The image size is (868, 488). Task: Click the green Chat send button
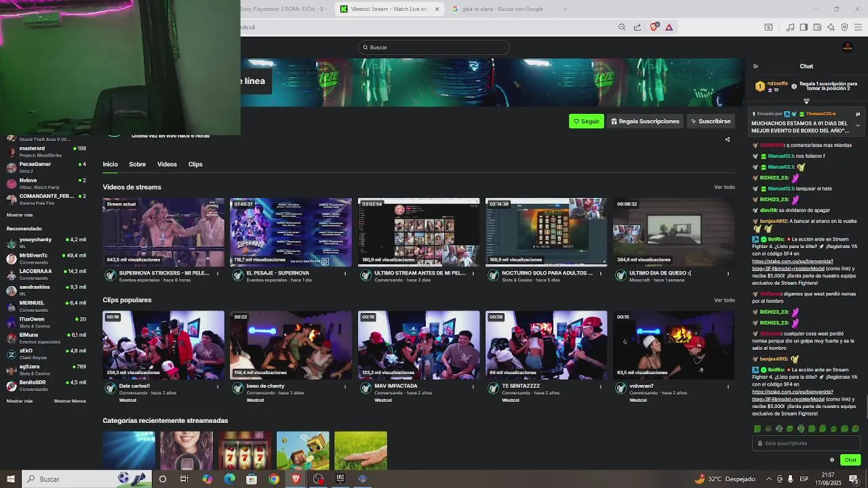[850, 460]
